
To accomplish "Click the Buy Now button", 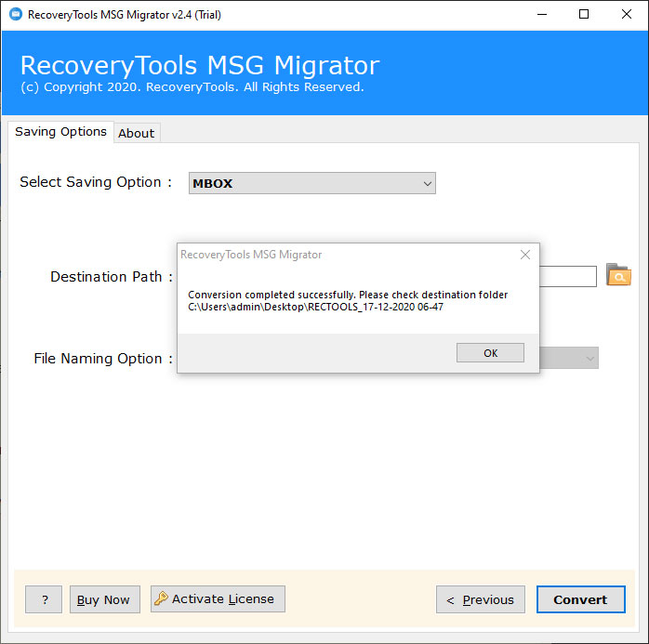I will click(105, 599).
